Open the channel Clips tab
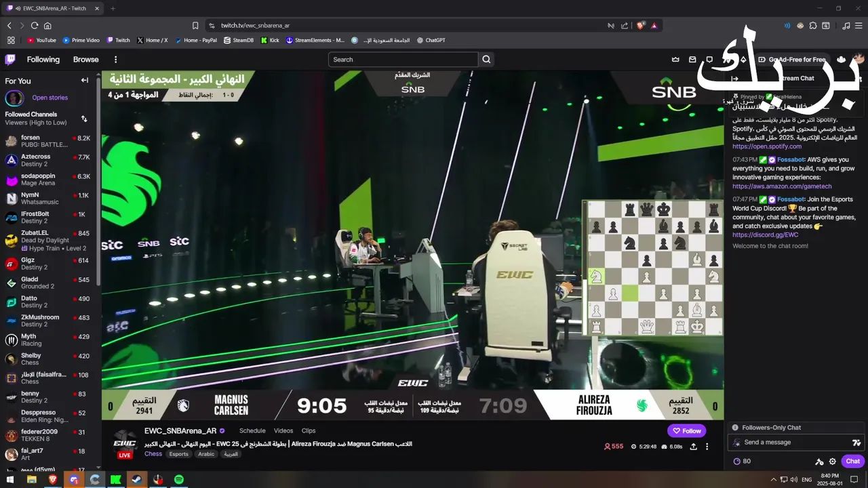Viewport: 868px width, 488px height. 309,430
